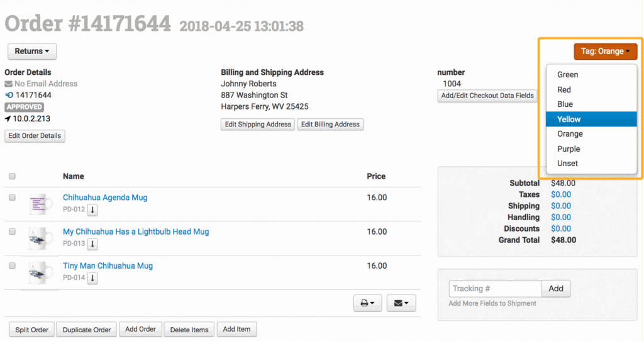The width and height of the screenshot is (644, 341).
Task: Click the down-arrow icon next to PD-012
Action: 92,210
